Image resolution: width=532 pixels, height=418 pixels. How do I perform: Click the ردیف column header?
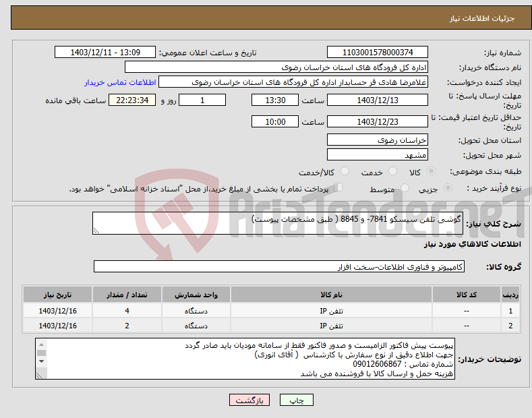tap(510, 295)
